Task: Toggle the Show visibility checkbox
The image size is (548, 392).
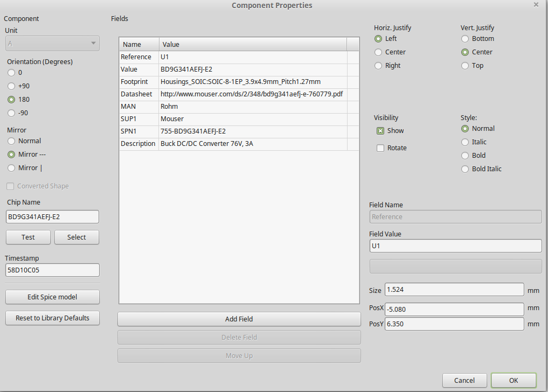Action: [x=380, y=131]
